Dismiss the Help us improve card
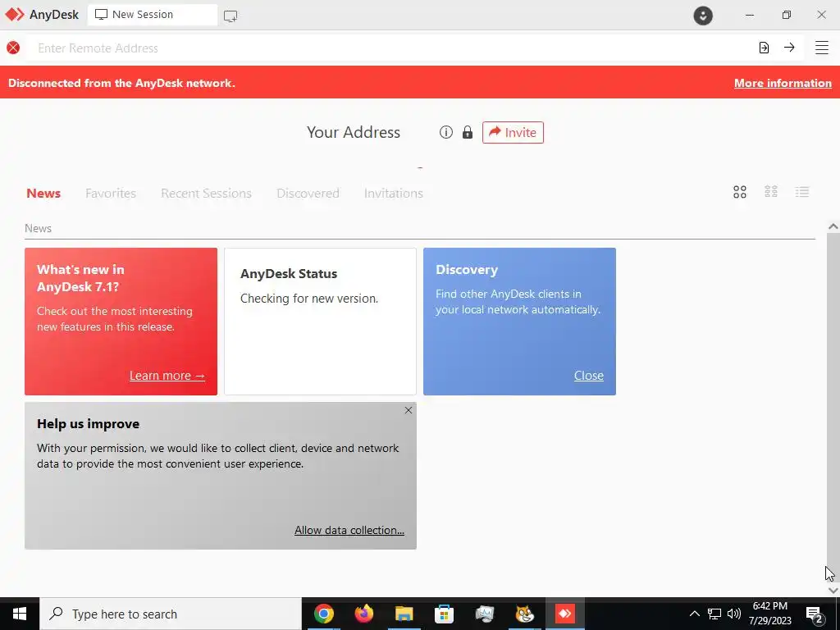Image resolution: width=840 pixels, height=630 pixels. click(409, 410)
